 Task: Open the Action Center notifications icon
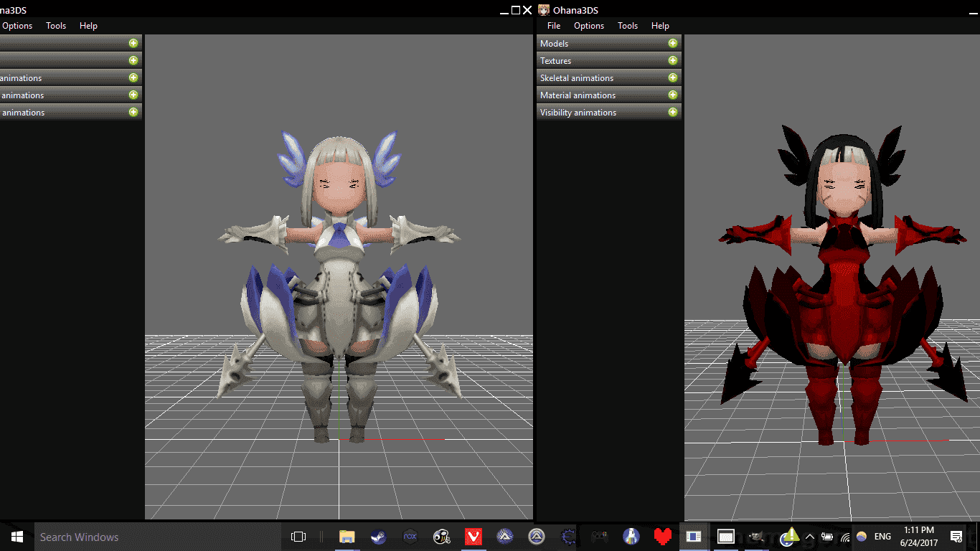pyautogui.click(x=956, y=537)
